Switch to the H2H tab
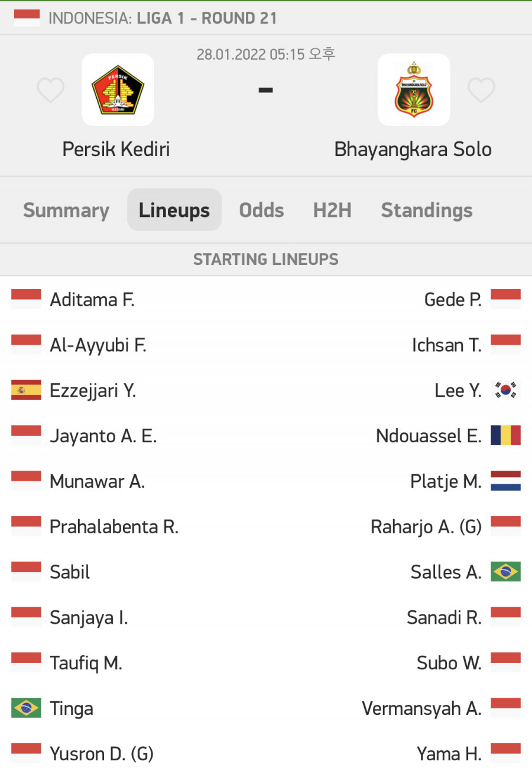The height and width of the screenshot is (774, 532). [x=332, y=210]
